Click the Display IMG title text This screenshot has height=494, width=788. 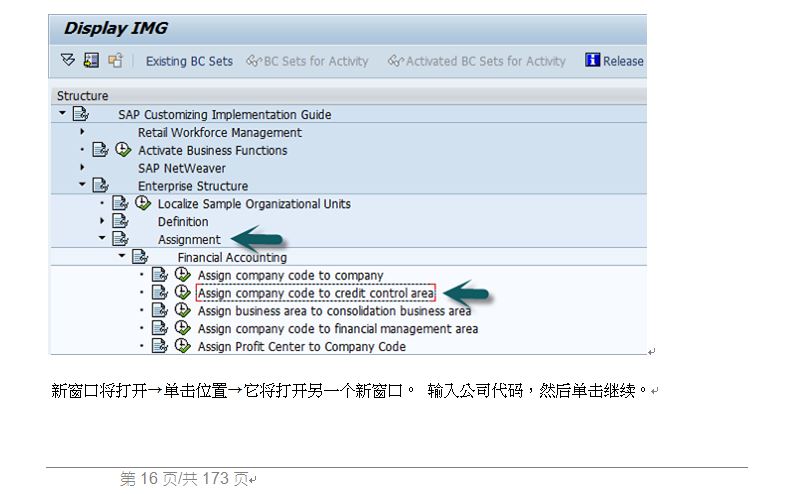[116, 28]
